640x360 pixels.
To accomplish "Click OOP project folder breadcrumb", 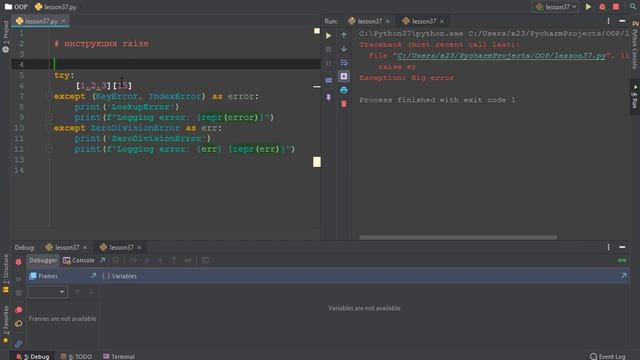I will tap(16, 7).
